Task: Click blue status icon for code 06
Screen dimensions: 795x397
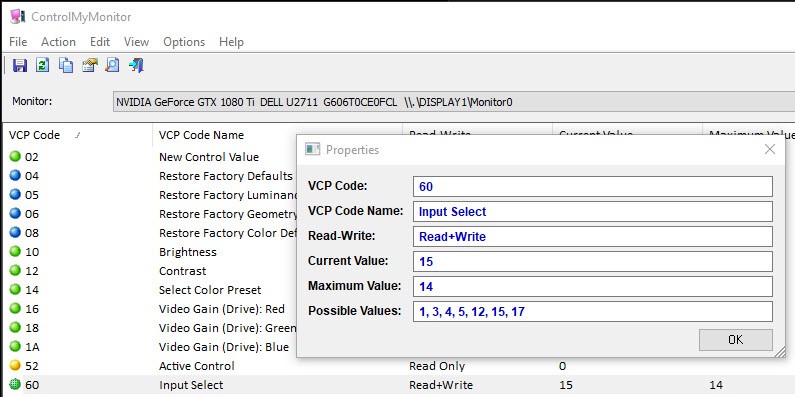Action: (x=15, y=213)
